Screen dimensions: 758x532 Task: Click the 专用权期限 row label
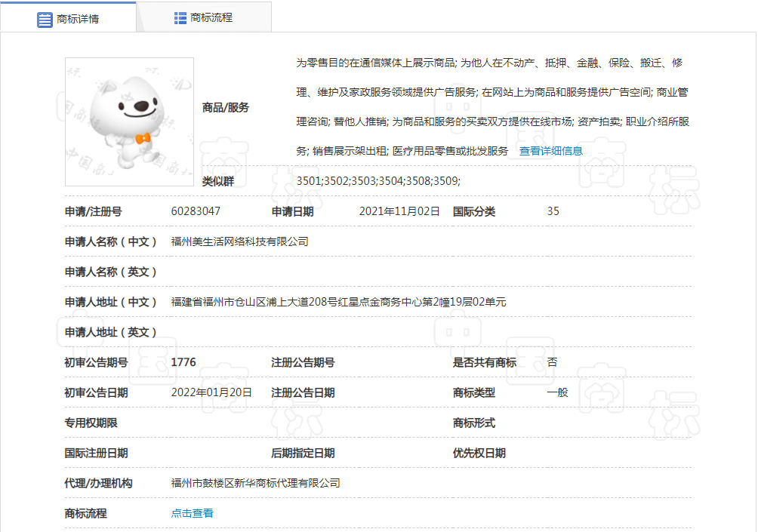90,423
